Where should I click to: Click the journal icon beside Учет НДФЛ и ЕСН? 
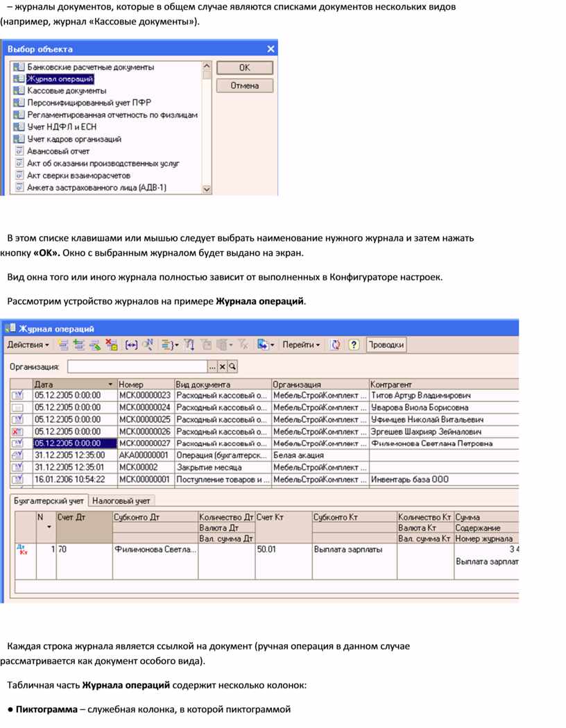pos(19,127)
